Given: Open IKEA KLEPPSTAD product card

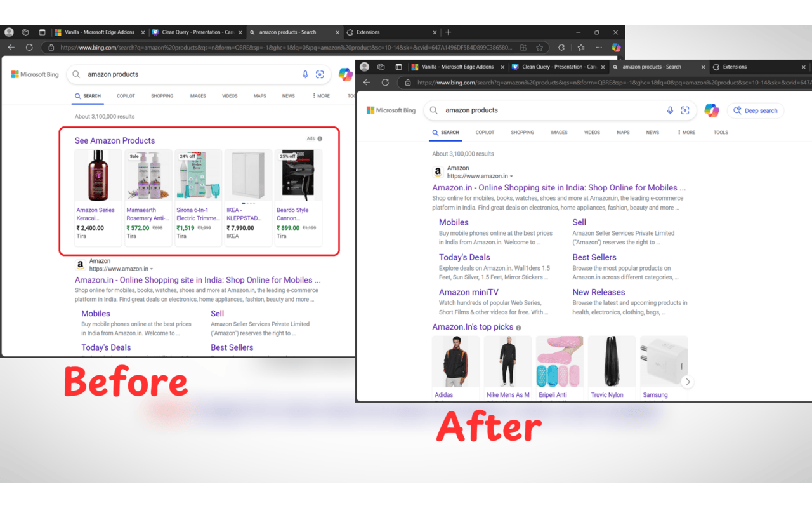Looking at the screenshot, I should (x=248, y=197).
